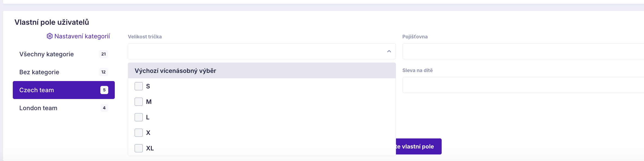
Task: Check the L size checkbox
Action: (x=139, y=117)
